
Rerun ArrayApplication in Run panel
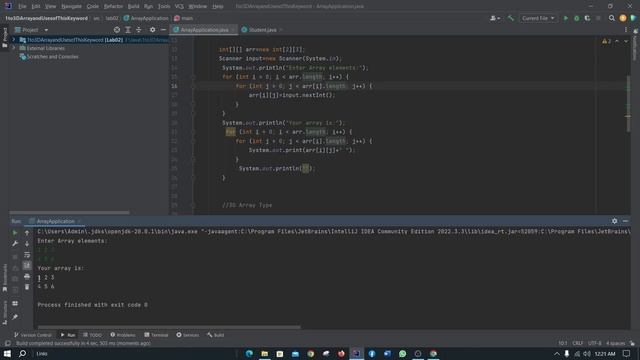pos(15,233)
